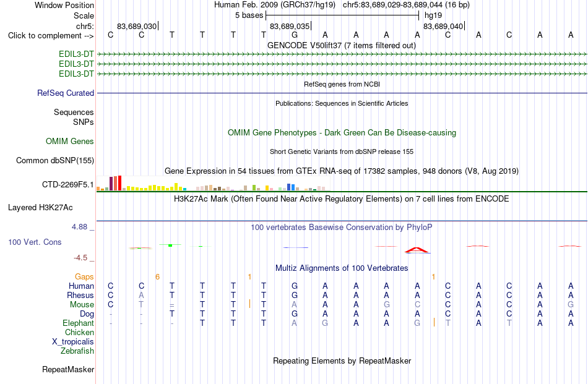Screen dimensions: 588x384
Task: Click the 'chr5:' ruler label
Action: pos(85,26)
